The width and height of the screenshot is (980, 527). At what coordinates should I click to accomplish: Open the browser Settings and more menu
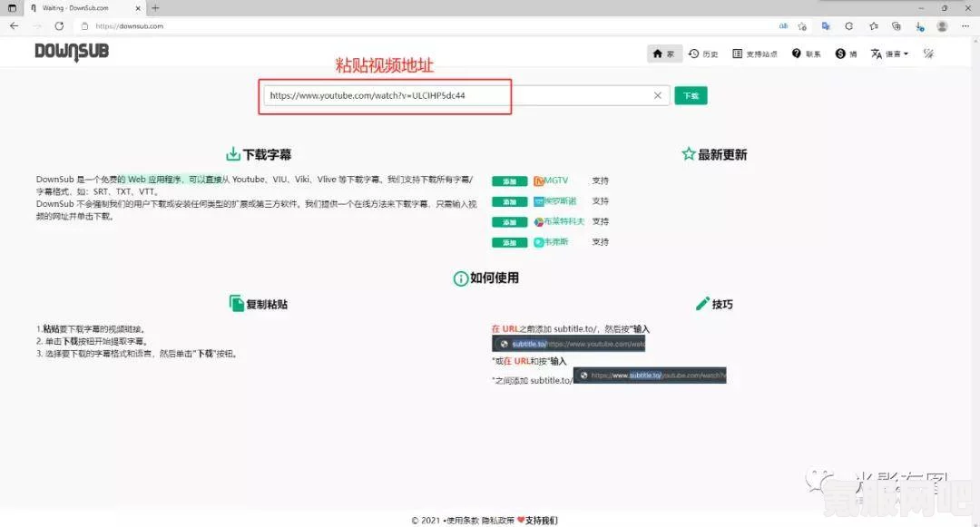(965, 26)
